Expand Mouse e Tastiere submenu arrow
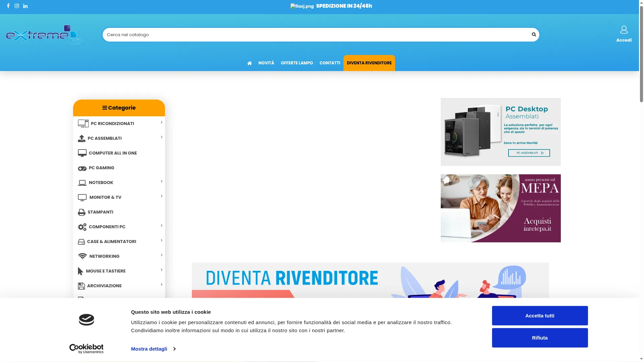Viewport: 644px width, 362px height. coord(161,270)
